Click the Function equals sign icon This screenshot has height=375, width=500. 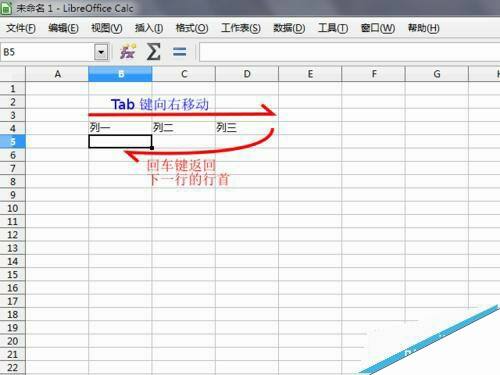tap(179, 52)
